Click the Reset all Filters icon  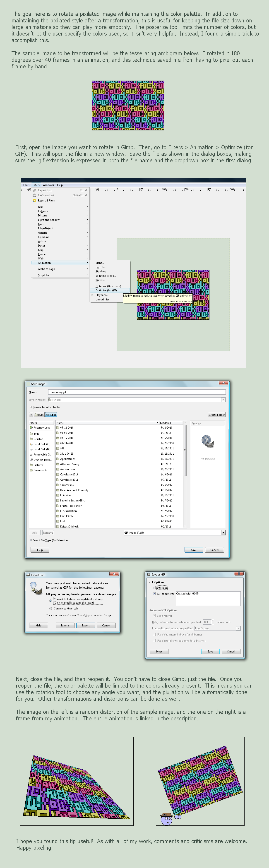(34, 201)
